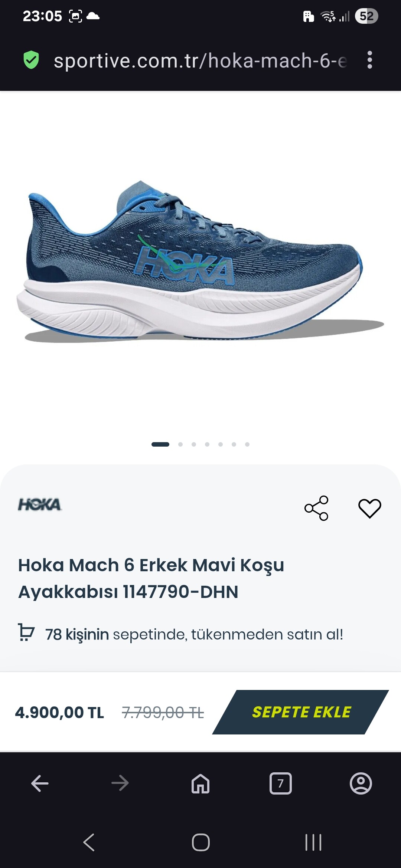Go forward with browser forward arrow
This screenshot has width=401, height=868.
(120, 783)
